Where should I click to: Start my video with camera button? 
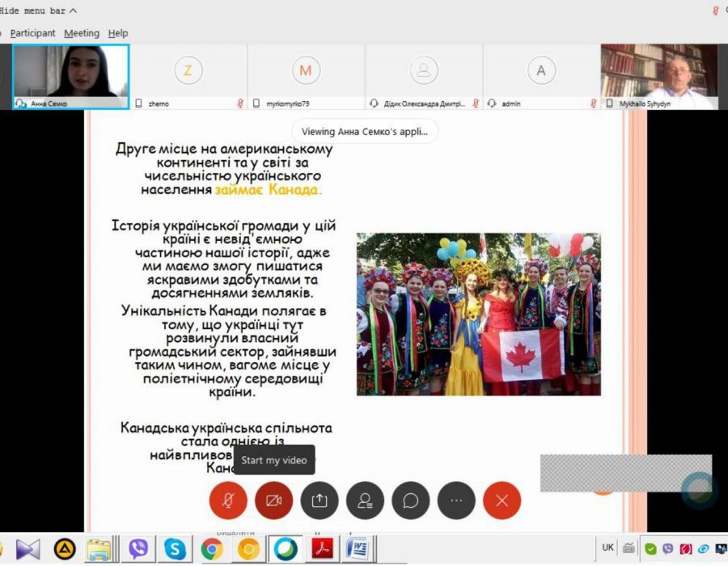pyautogui.click(x=273, y=501)
